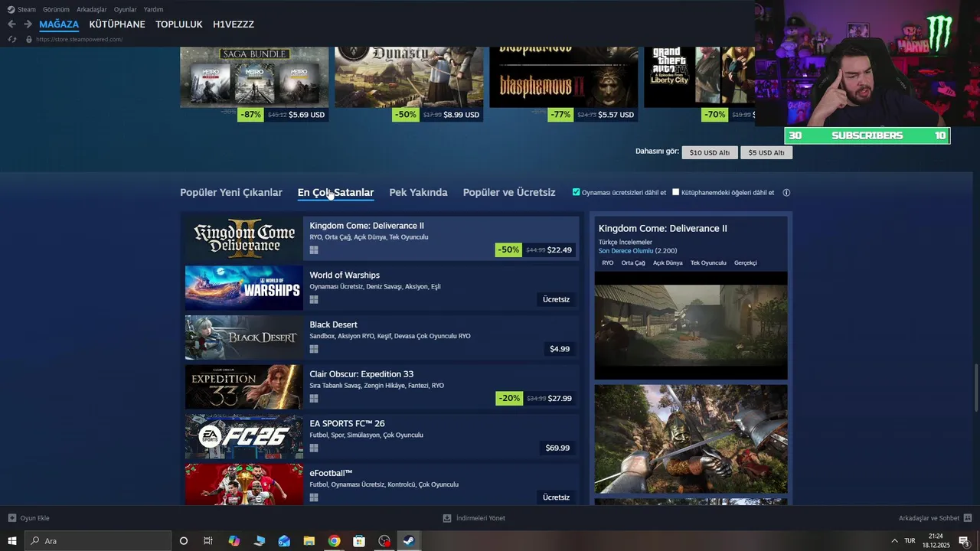Image resolution: width=980 pixels, height=551 pixels.
Task: Select the Popüler Yeni Çıkanlar tab
Action: (x=231, y=193)
